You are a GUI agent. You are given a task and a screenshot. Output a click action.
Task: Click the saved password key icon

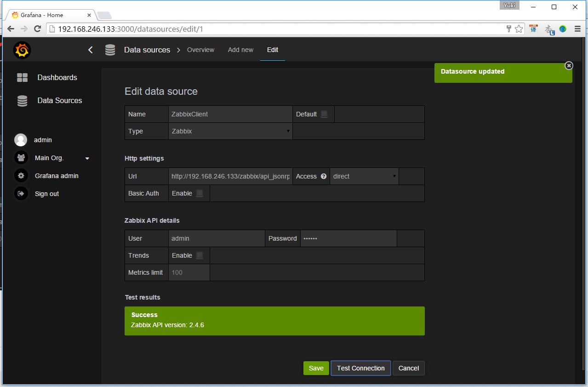pyautogui.click(x=509, y=29)
